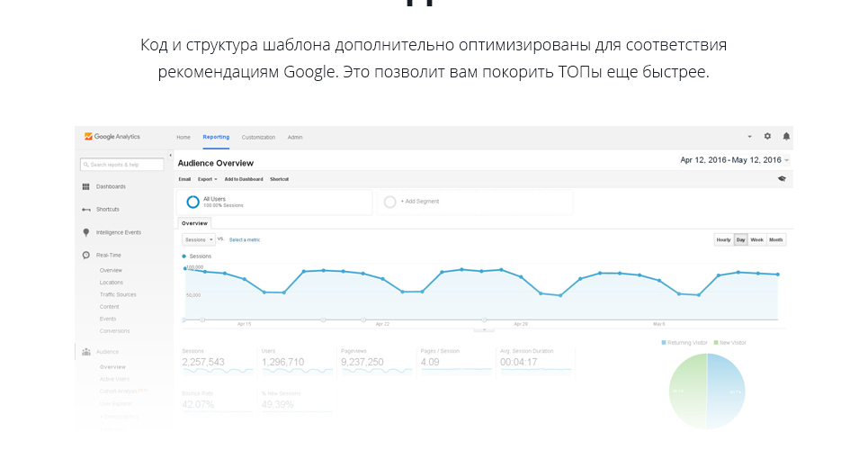Switch chart granularity to Day
Screen dimensions: 868x450
[740, 240]
